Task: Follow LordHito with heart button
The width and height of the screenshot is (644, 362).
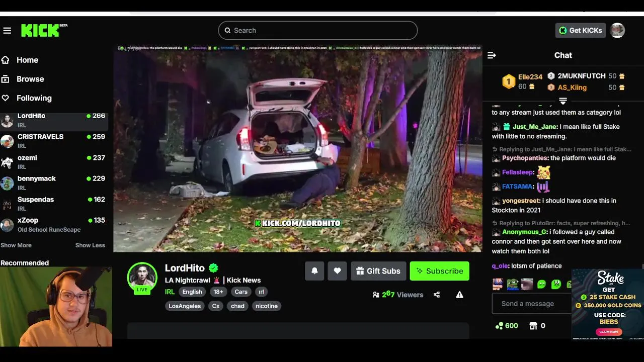Action: click(x=337, y=271)
